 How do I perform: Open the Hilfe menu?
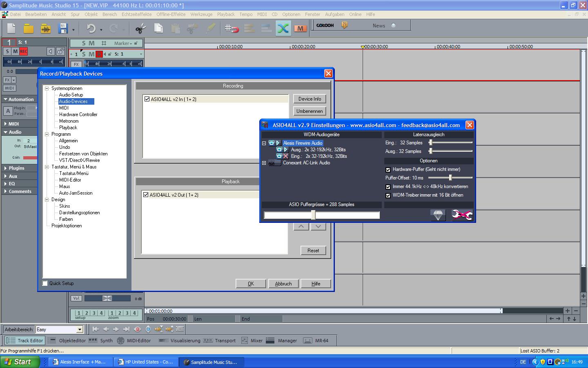(370, 14)
